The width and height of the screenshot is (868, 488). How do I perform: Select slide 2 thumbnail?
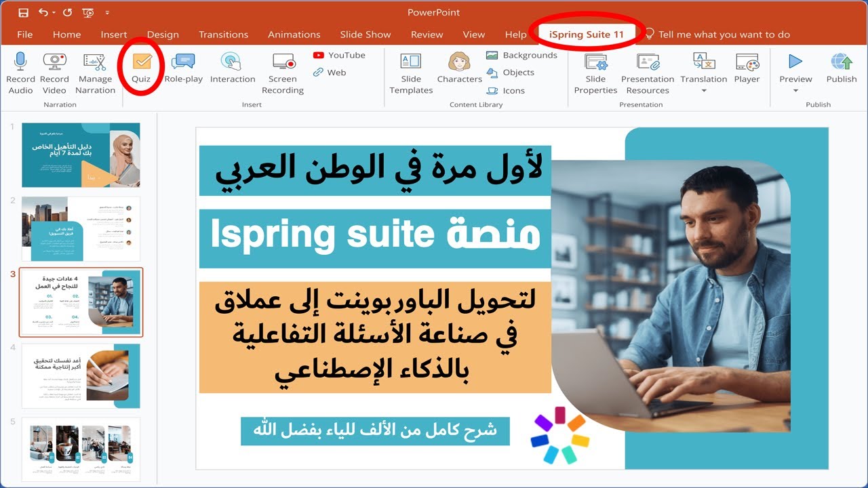[81, 229]
